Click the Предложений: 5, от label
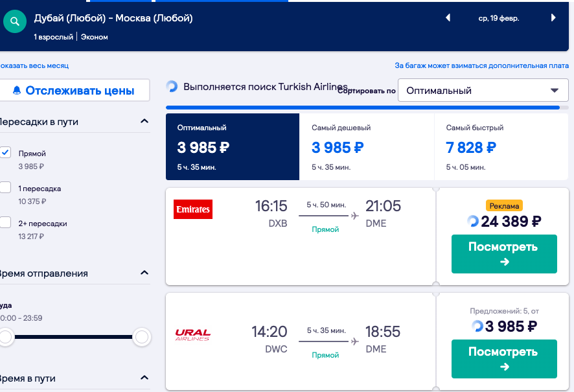Image resolution: width=574 pixels, height=392 pixels. pos(504,311)
